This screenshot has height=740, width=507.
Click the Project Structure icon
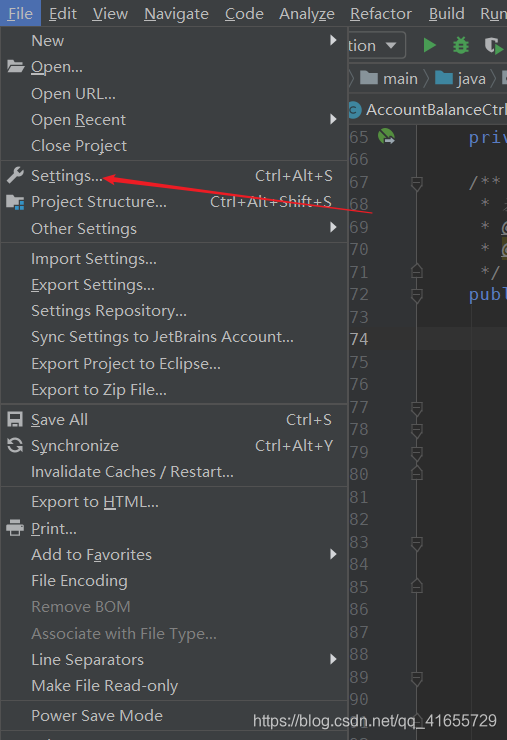pos(16,202)
